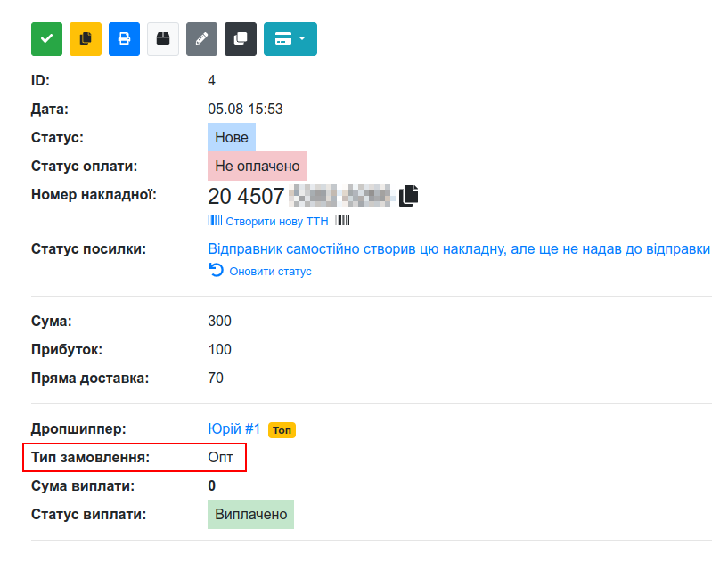The height and width of the screenshot is (570, 728).
Task: Print the order with blue printer button
Action: pyautogui.click(x=124, y=39)
